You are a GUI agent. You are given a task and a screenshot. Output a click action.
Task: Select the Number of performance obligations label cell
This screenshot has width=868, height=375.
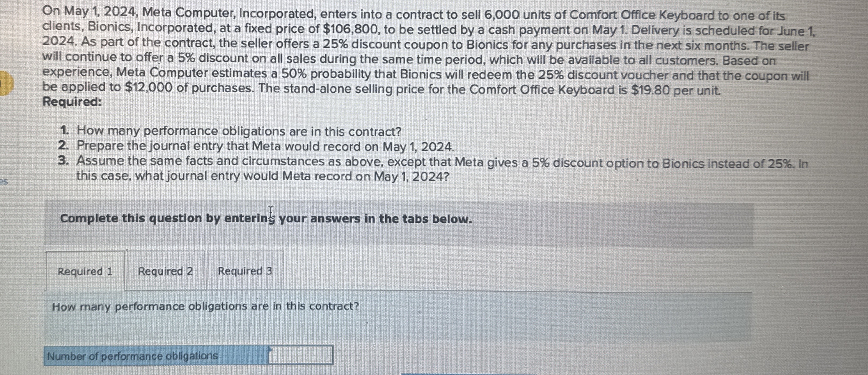coord(156,355)
